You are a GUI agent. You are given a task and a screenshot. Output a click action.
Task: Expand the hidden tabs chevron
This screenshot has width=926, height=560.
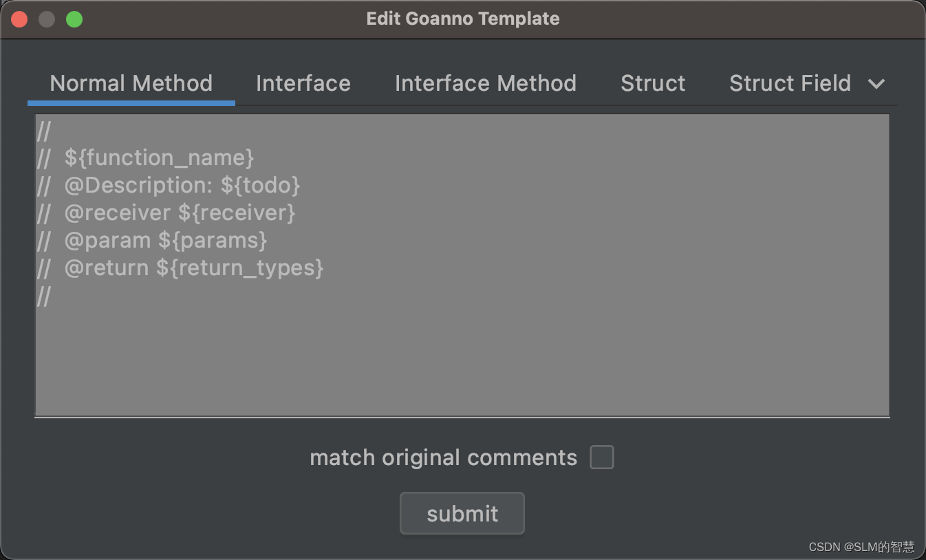tap(876, 84)
